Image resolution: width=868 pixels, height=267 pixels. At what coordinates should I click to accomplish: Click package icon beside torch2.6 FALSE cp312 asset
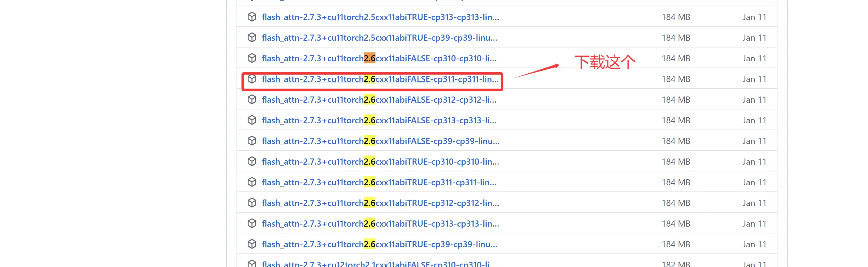252,100
